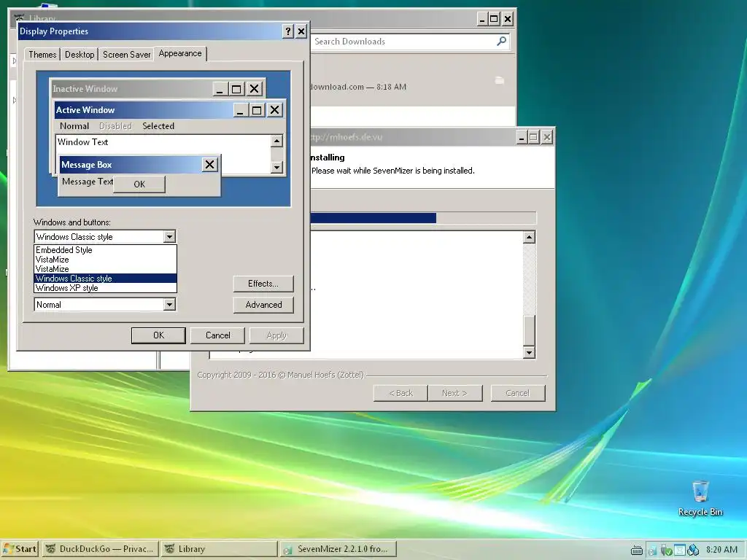Choose Embedded Style from the list
747x560 pixels.
click(105, 250)
